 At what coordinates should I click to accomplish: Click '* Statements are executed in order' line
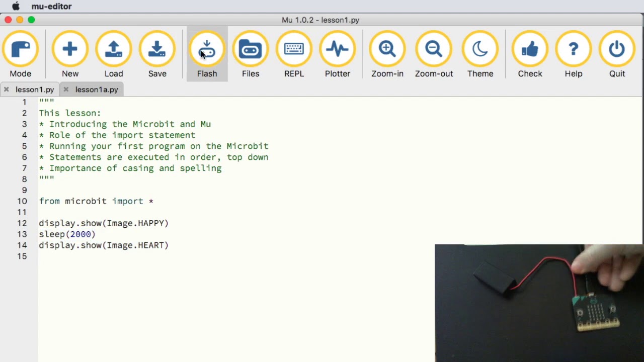(154, 157)
